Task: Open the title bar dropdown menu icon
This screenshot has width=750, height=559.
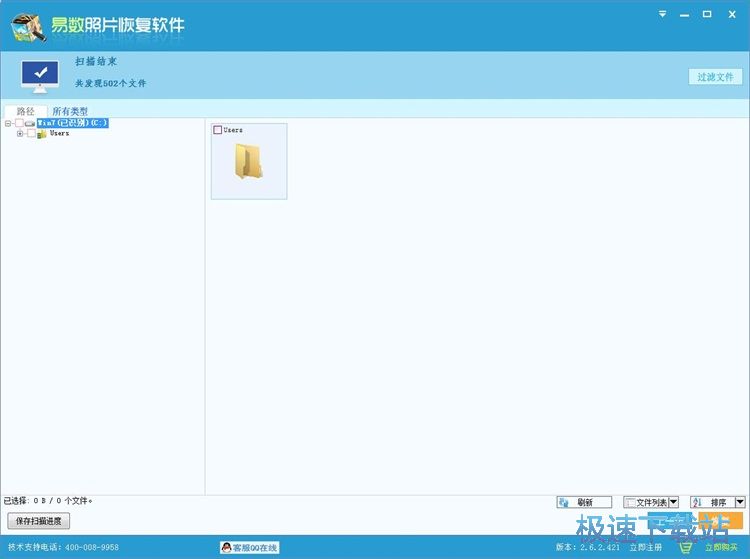Action: [664, 14]
